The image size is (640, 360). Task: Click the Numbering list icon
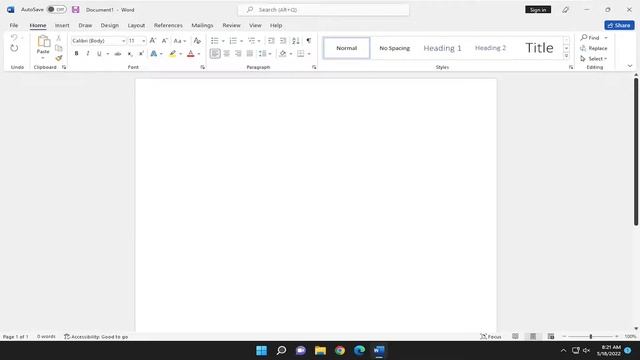(233, 40)
